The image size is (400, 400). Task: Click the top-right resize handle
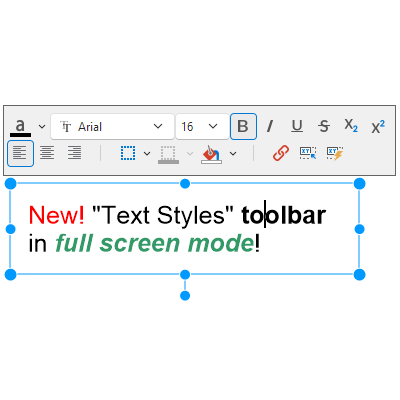tap(359, 183)
